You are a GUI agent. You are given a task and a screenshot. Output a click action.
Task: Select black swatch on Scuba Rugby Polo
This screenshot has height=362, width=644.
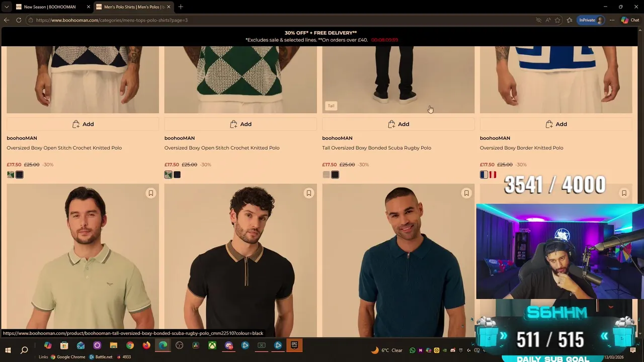pyautogui.click(x=335, y=174)
